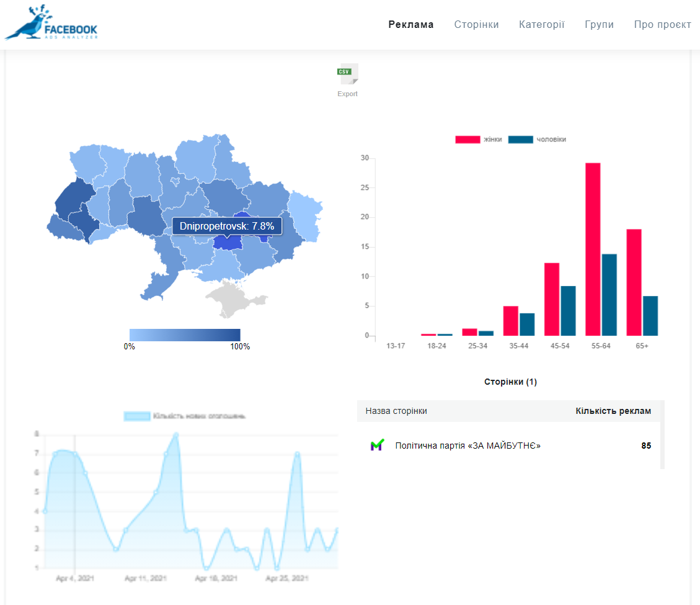Open the Реклама menu item
Image resolution: width=700 pixels, height=605 pixels.
pos(411,25)
